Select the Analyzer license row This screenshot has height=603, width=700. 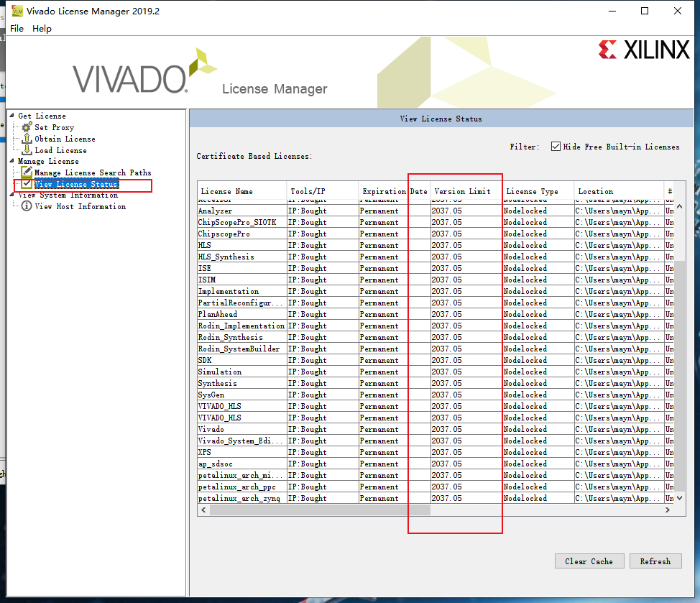[x=436, y=211]
